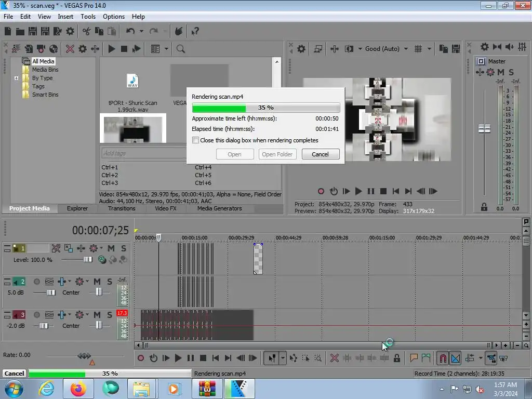Click the Open button in render dialog

(234, 154)
